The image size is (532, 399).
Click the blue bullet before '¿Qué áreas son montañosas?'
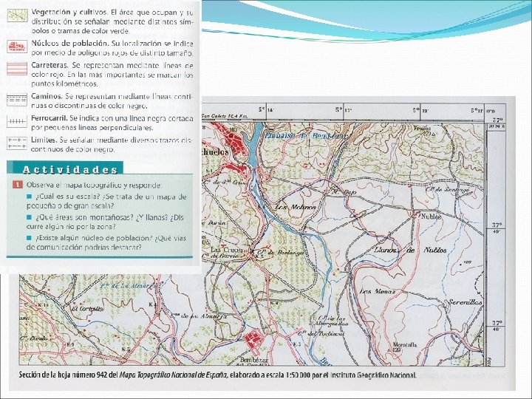tap(29, 217)
